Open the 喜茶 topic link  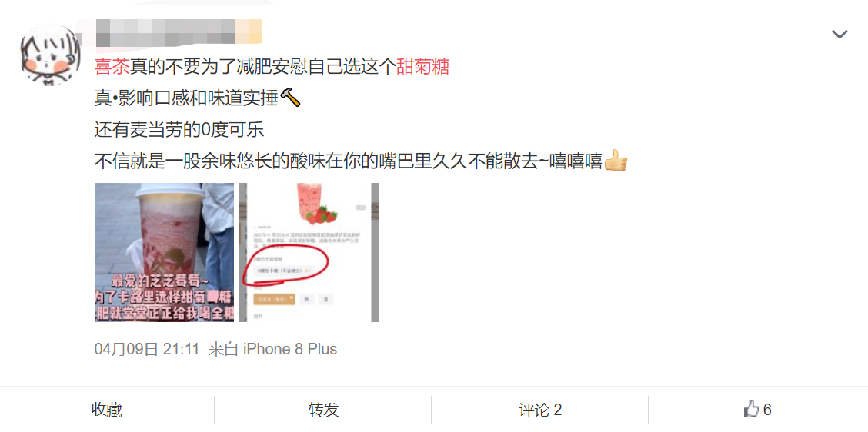point(112,67)
